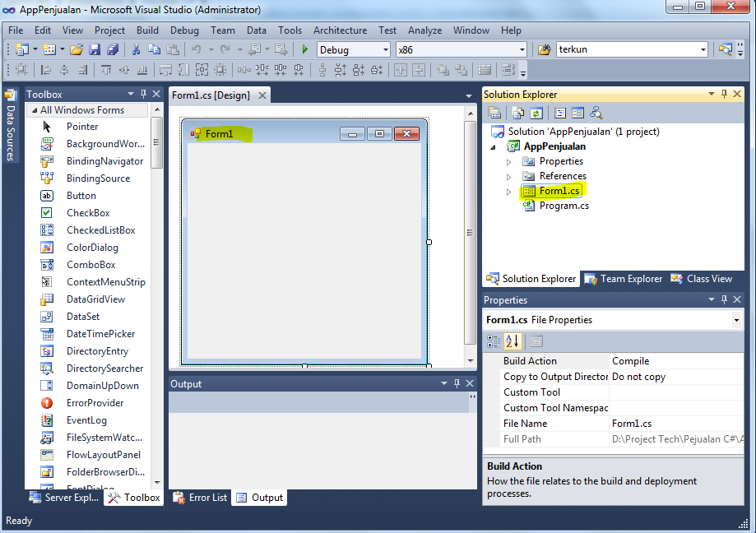Image resolution: width=756 pixels, height=533 pixels.
Task: Open the Server Explorer tab
Action: [64, 498]
